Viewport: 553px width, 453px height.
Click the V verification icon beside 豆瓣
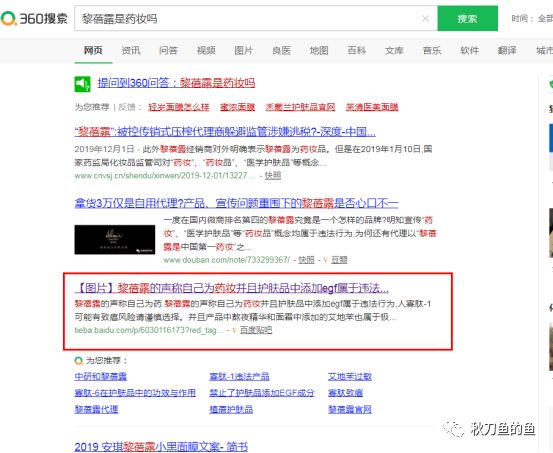[x=325, y=260]
